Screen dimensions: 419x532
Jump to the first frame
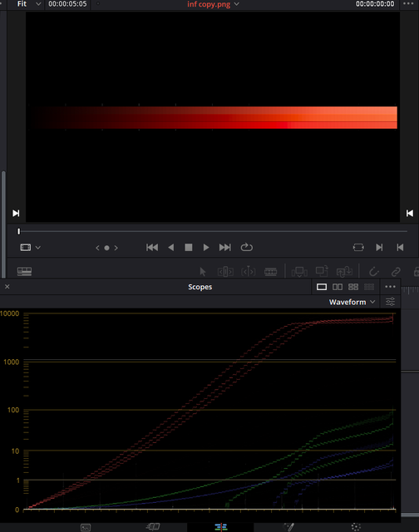coord(152,248)
